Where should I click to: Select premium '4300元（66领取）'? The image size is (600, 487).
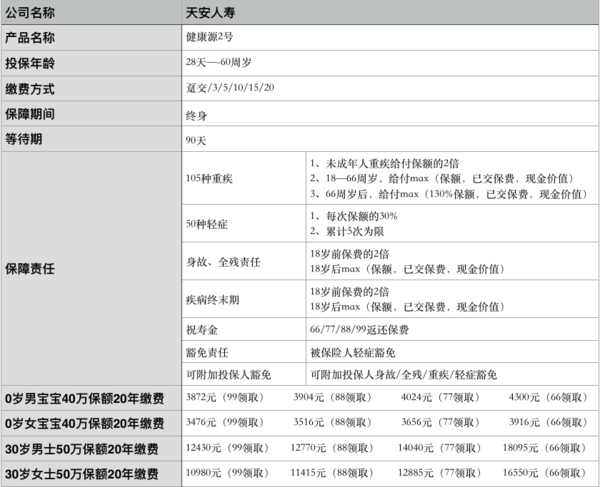click(x=549, y=397)
